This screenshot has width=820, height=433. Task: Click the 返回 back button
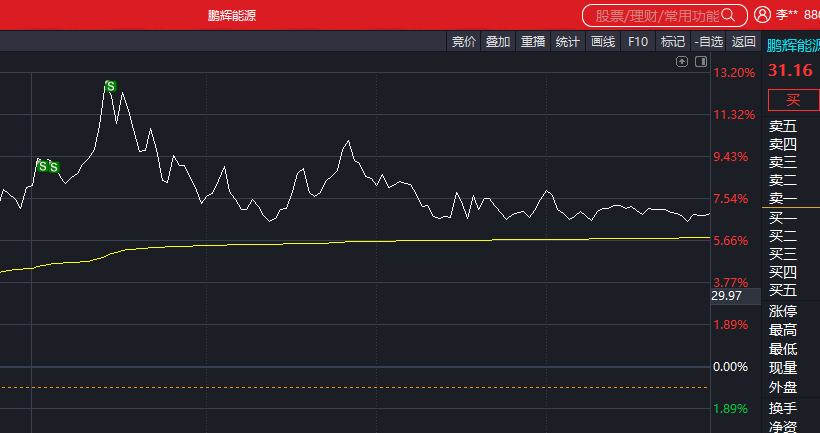coord(744,42)
